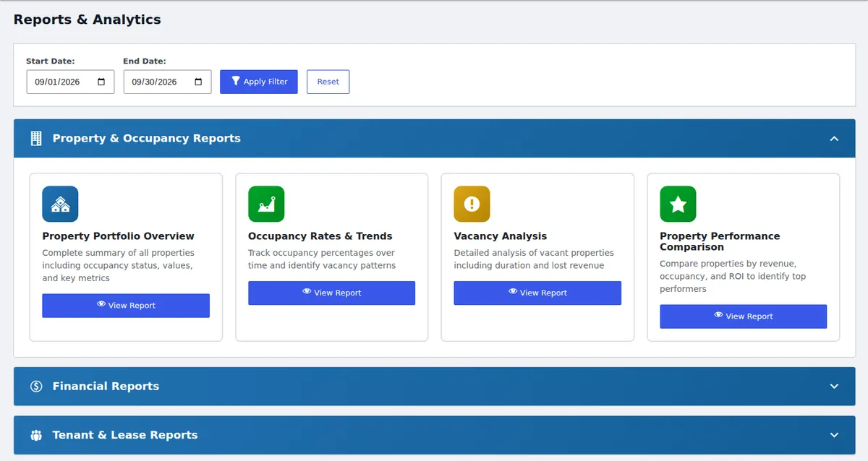Image resolution: width=868 pixels, height=461 pixels.
Task: View the Occupancy Rates & Trends report
Action: (x=331, y=293)
